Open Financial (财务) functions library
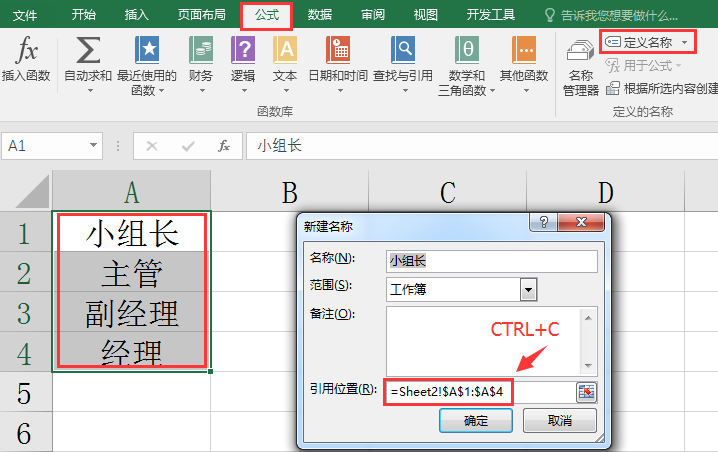718x452 pixels. [201, 64]
